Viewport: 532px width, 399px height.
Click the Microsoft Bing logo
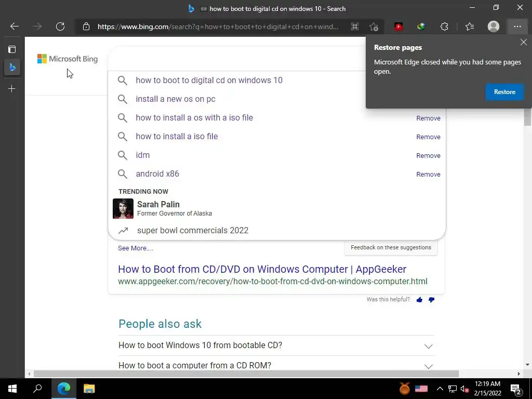click(x=68, y=59)
